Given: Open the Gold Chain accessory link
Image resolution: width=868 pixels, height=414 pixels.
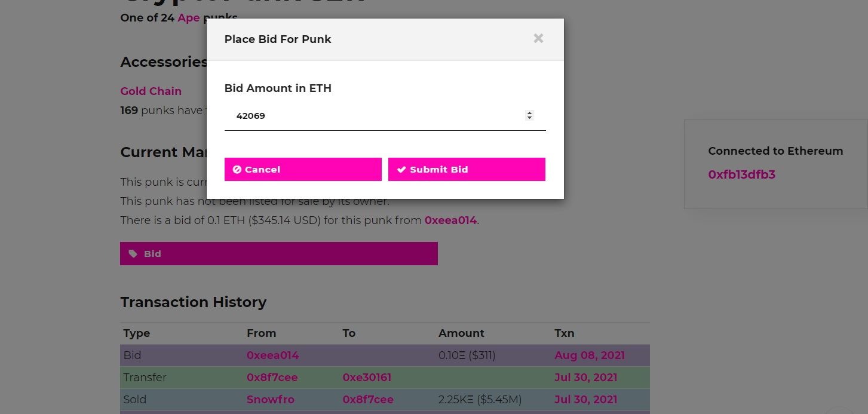Looking at the screenshot, I should 151,91.
